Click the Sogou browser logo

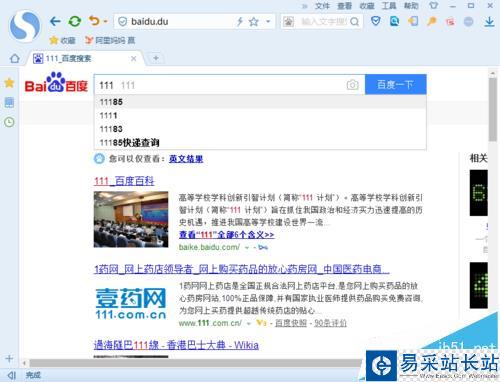coord(25,26)
